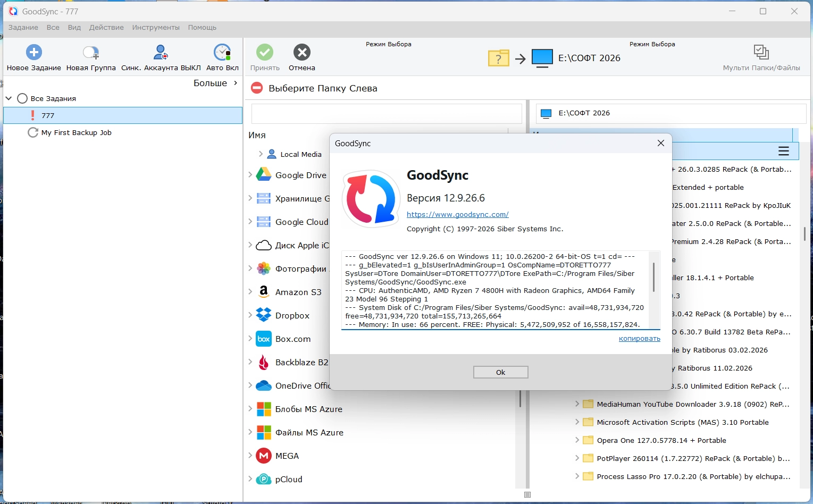Open the hamburger menu in right panel
This screenshot has height=504, width=813.
pos(783,151)
